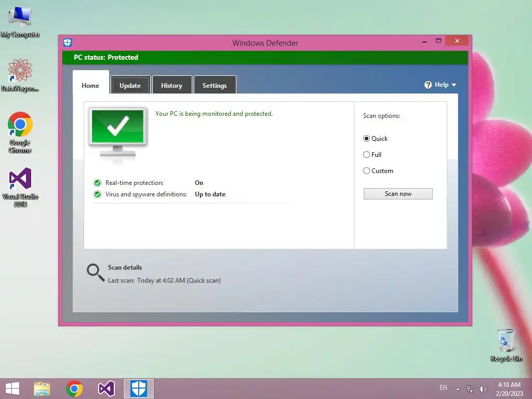Click the Defender shield icon in title bar
Viewport: 532px width, 399px height.
tap(68, 43)
